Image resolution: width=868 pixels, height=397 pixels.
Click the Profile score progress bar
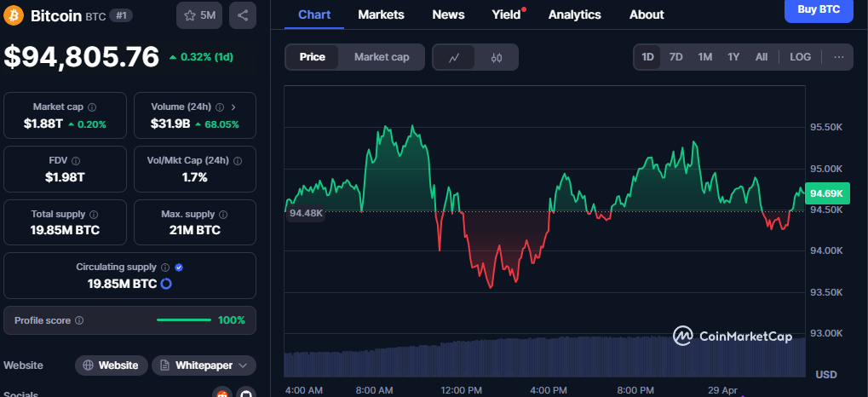184,320
